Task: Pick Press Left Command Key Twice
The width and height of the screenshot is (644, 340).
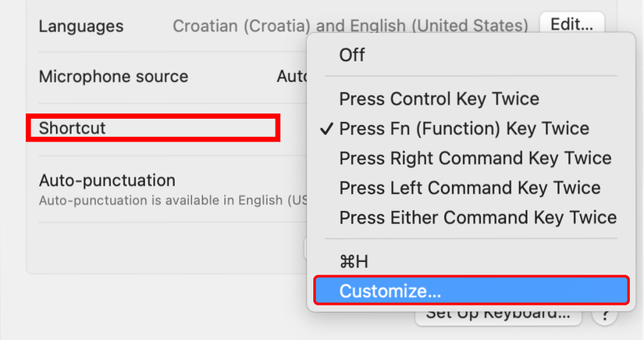Action: tap(469, 188)
